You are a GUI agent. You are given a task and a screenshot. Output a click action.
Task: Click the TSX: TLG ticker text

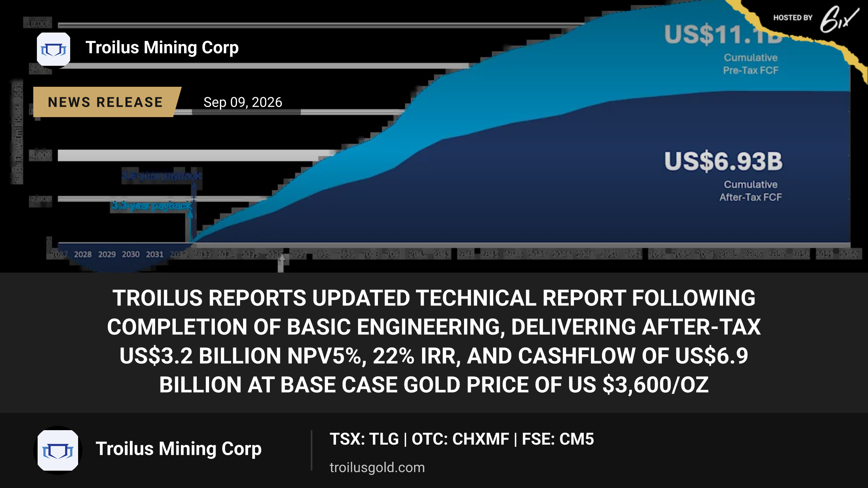[x=364, y=439]
